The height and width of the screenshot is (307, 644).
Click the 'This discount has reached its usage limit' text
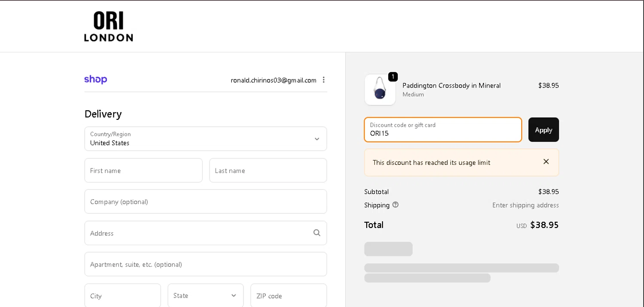click(x=431, y=163)
